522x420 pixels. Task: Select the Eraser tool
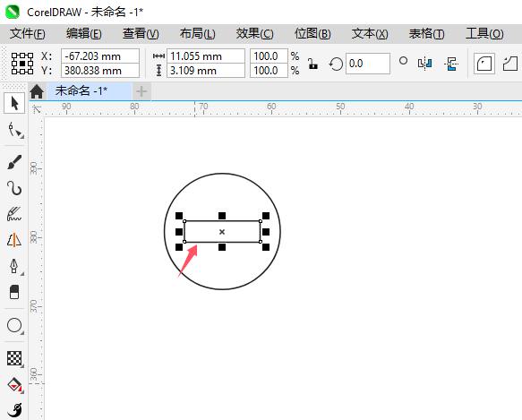click(x=14, y=292)
